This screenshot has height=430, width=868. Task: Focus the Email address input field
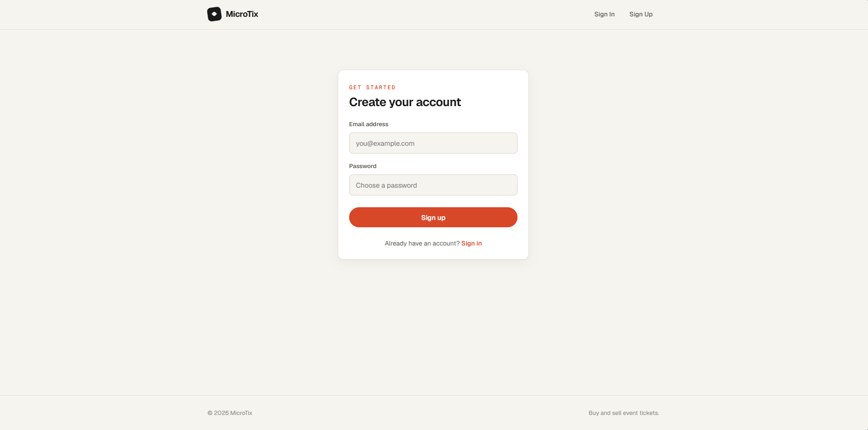[433, 143]
